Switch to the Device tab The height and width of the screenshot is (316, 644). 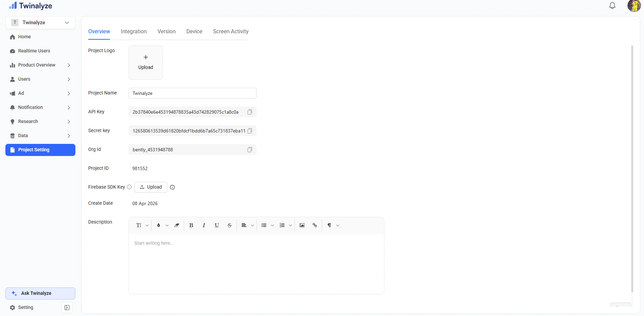[194, 32]
